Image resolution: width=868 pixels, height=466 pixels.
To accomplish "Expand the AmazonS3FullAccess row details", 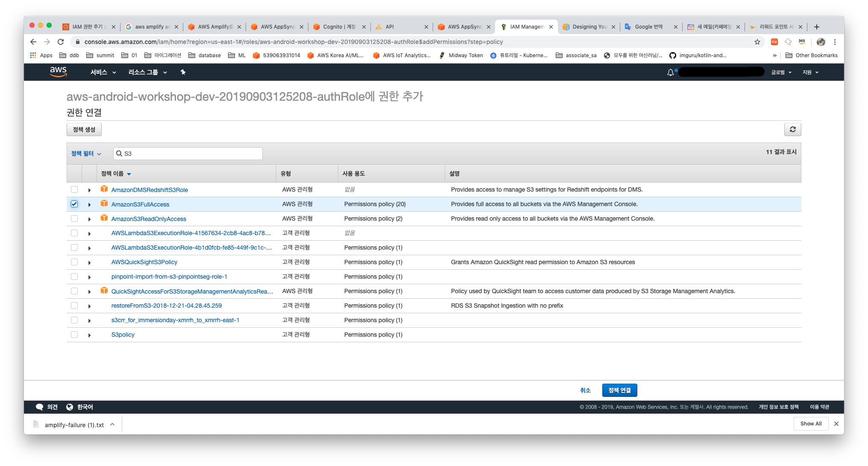I will [x=89, y=205].
